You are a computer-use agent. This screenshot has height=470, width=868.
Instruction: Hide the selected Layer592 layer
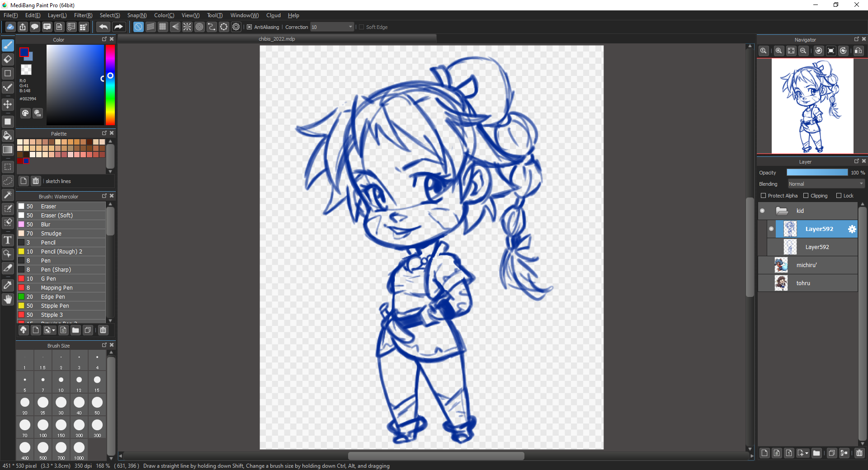coord(771,229)
